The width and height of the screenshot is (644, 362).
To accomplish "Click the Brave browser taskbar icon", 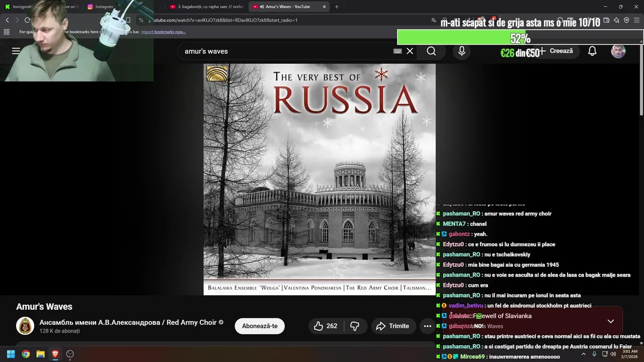I will point(55,354).
